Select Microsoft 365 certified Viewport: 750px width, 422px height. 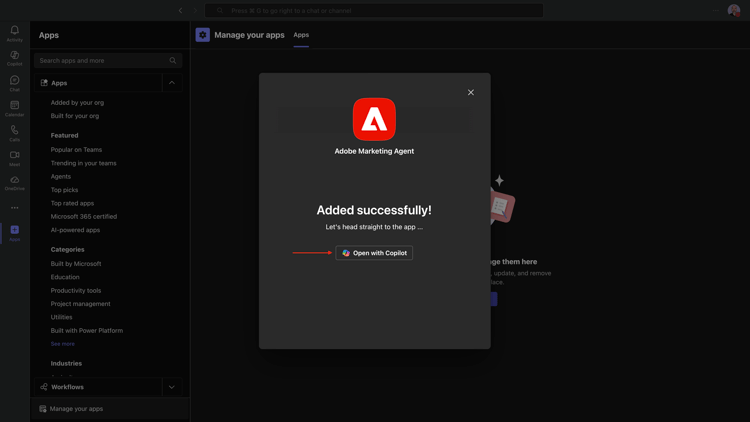pos(84,216)
